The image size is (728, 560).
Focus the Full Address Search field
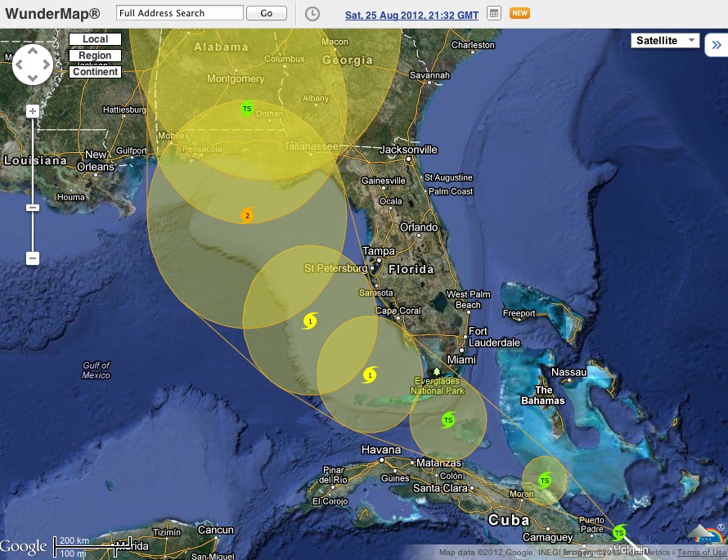pyautogui.click(x=180, y=13)
